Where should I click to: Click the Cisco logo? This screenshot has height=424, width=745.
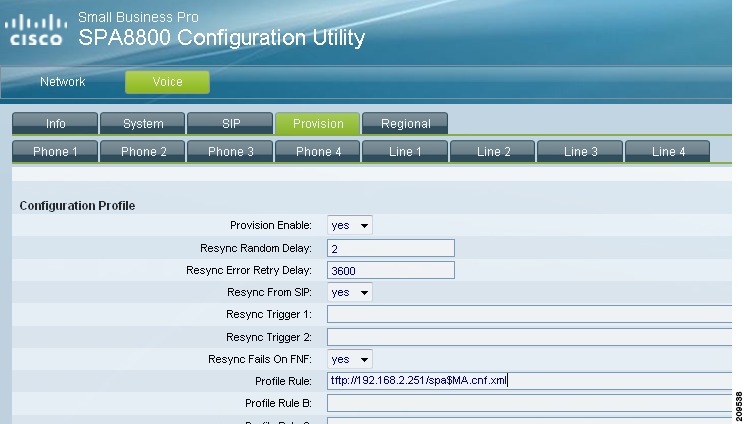pyautogui.click(x=36, y=30)
